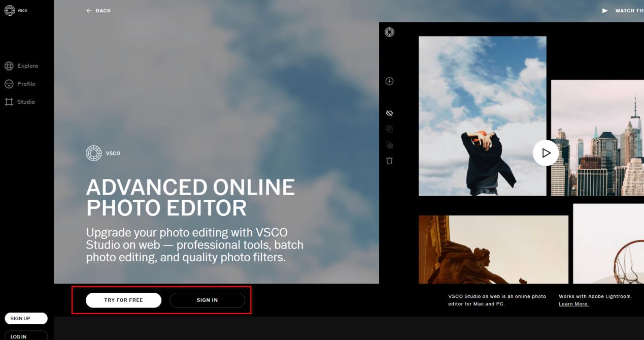
Task: Click the ADVANCED ONLINE PHOTO EDITOR heading
Action: (190, 198)
